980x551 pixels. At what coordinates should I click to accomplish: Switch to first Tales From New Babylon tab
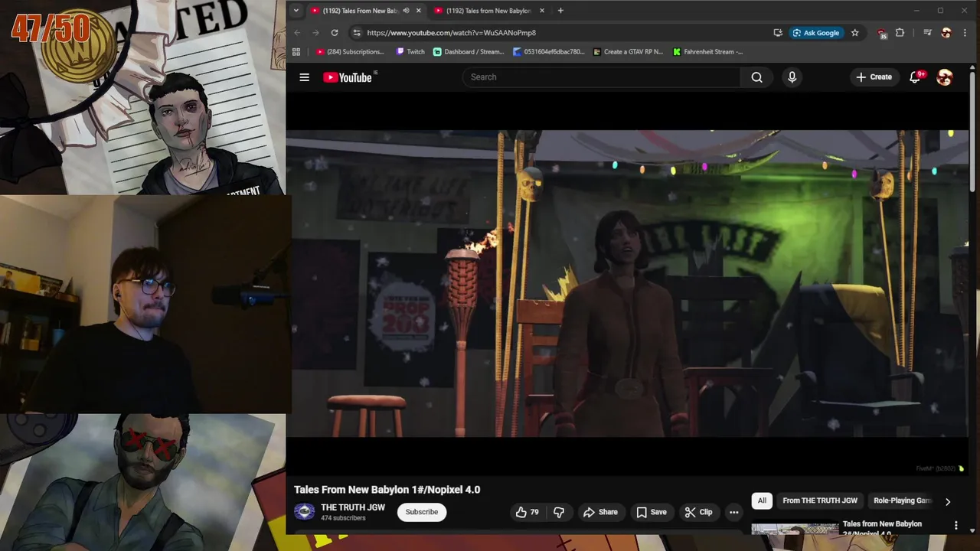tap(365, 11)
